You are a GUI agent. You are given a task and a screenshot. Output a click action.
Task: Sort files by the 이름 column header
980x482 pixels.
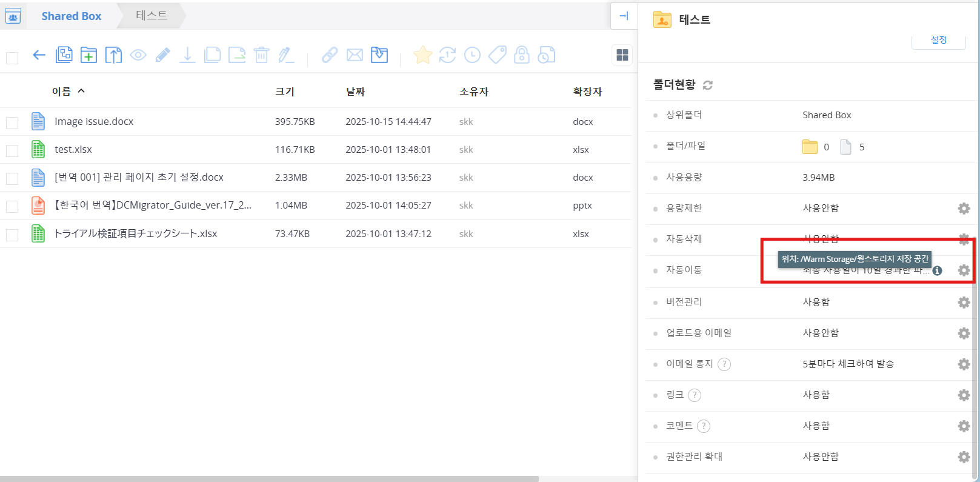(62, 92)
